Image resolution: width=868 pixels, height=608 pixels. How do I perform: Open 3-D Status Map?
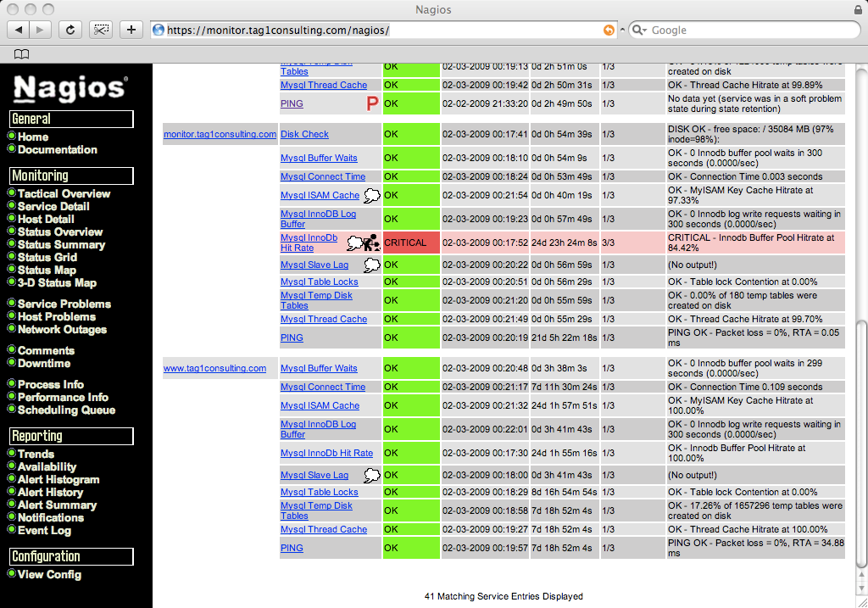pyautogui.click(x=57, y=283)
